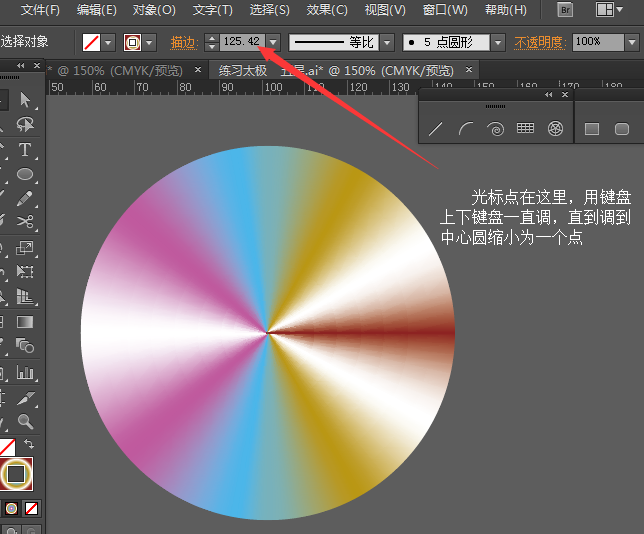
Task: Click the fill None swatch in control bar
Action: (x=91, y=42)
